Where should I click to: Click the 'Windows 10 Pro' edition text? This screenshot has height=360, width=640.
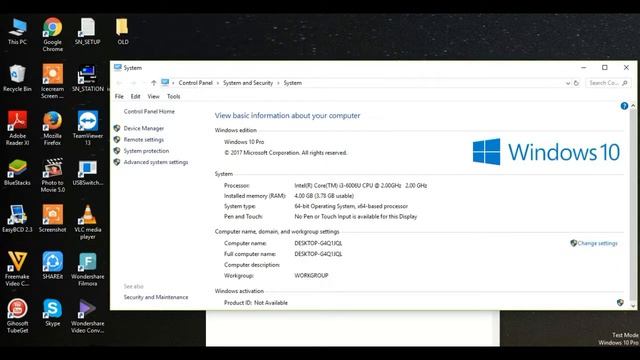point(244,142)
